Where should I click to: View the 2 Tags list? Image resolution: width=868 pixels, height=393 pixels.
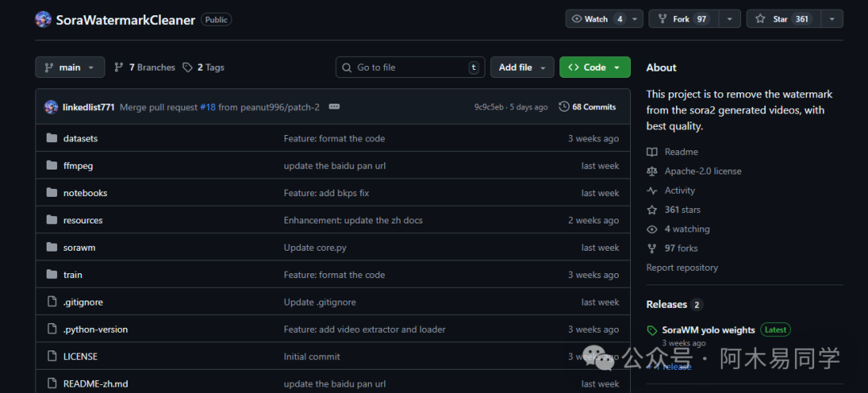click(203, 68)
